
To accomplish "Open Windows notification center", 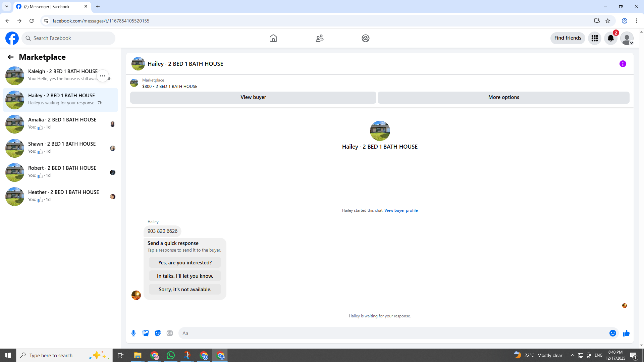I will click(x=634, y=355).
